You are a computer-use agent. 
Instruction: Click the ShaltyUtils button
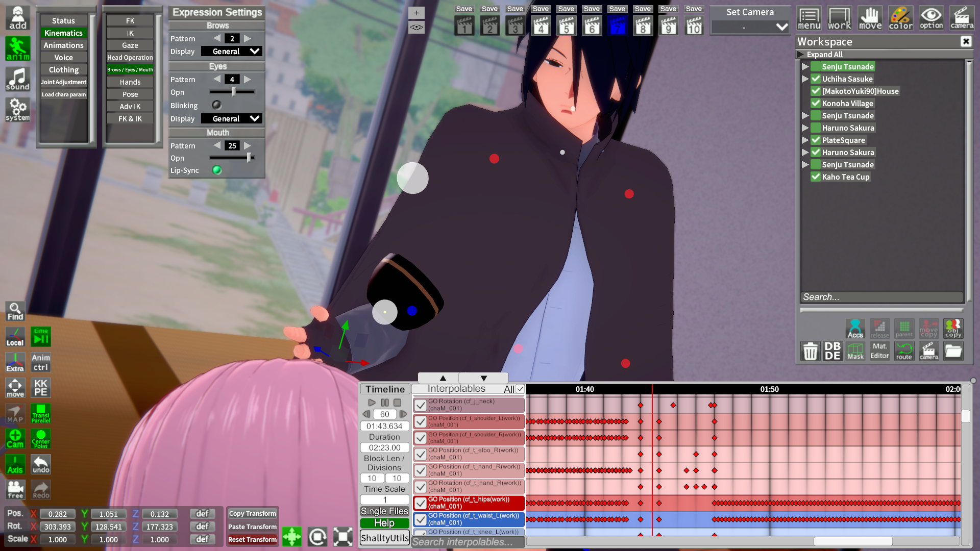tap(384, 538)
